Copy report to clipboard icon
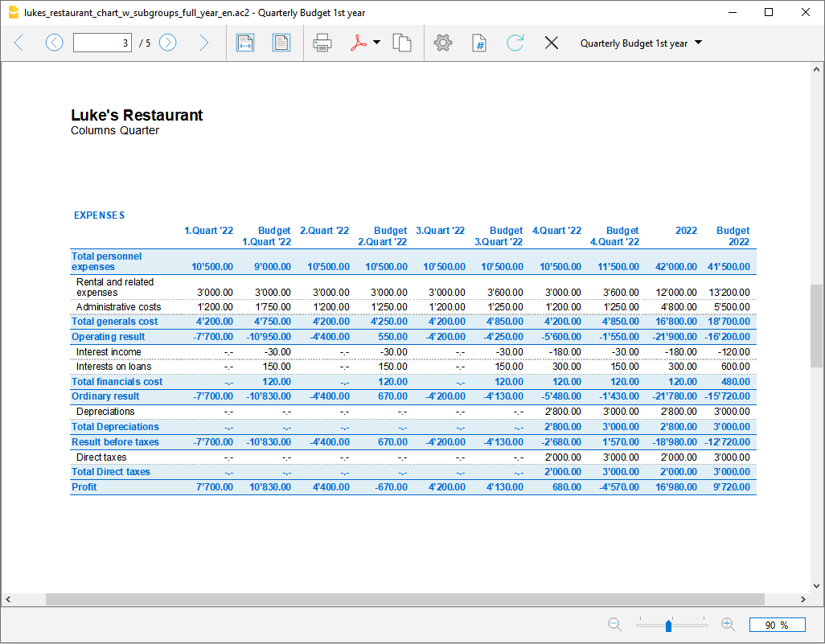825x644 pixels. tap(402, 43)
